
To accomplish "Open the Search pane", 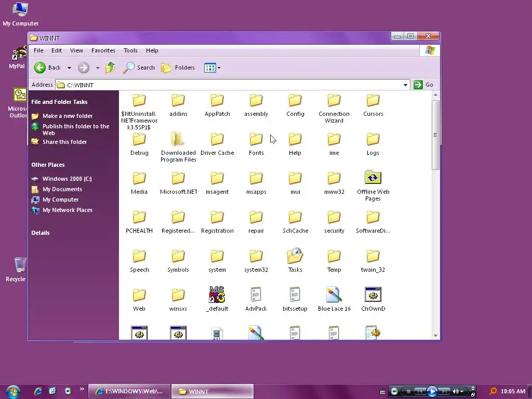I will click(x=139, y=68).
